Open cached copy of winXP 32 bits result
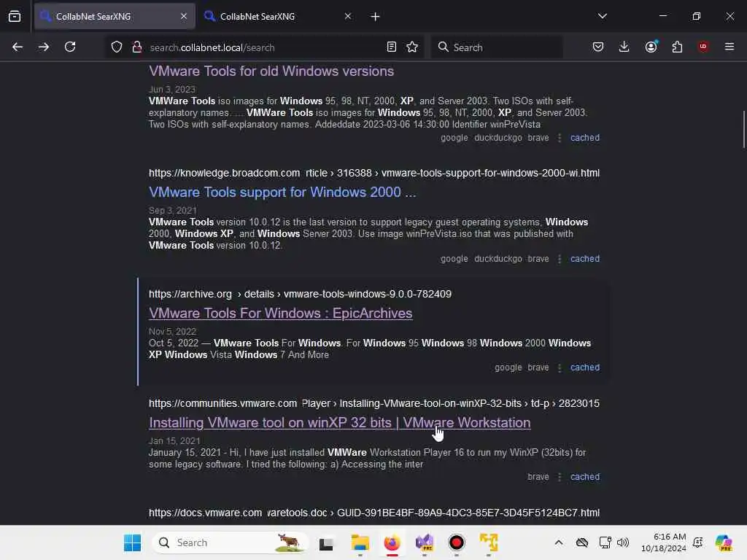 point(584,477)
